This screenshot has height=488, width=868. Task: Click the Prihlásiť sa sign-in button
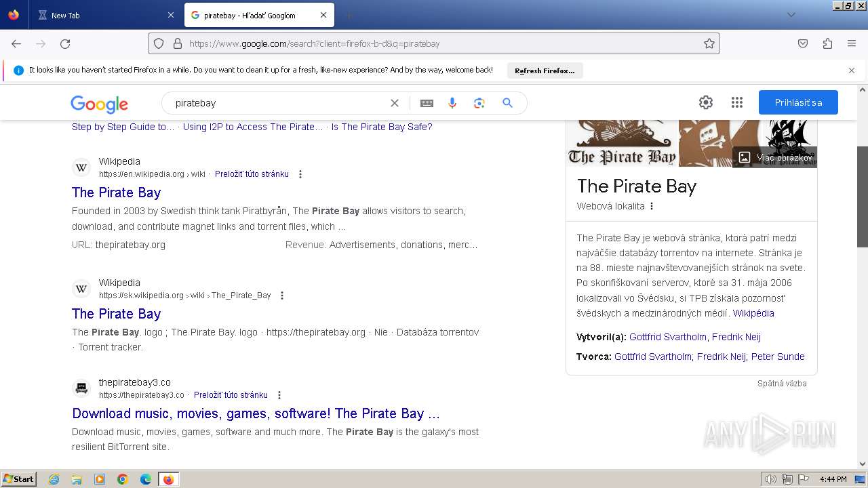pyautogui.click(x=798, y=102)
